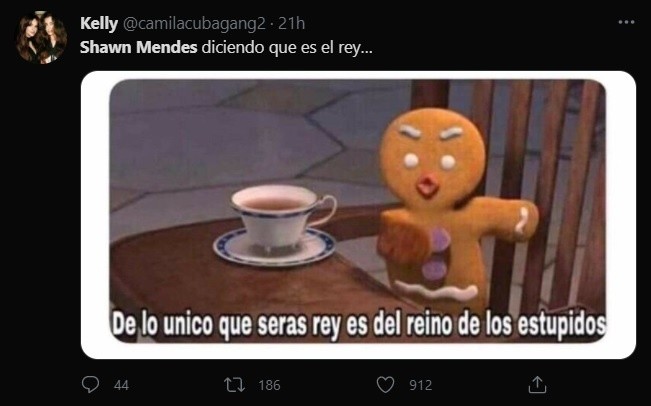Click the gingerbread man's face in image
This screenshot has width=651, height=406.
[432, 159]
